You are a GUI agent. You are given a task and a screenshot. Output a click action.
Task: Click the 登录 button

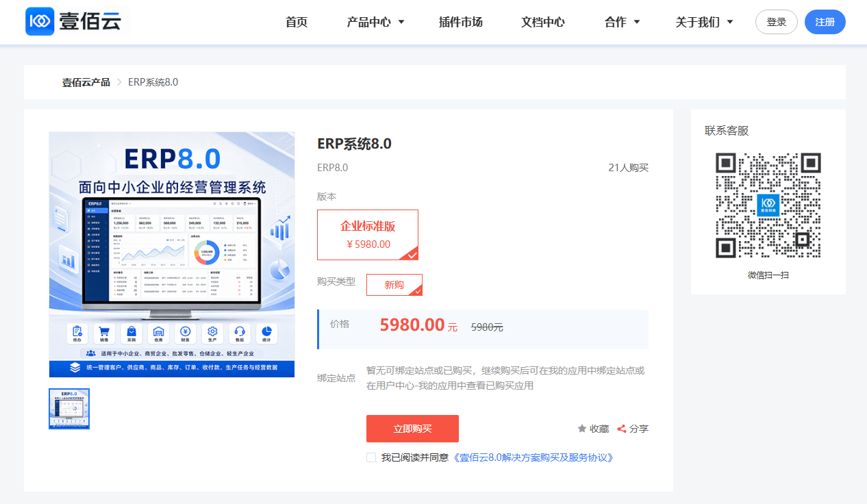[777, 22]
